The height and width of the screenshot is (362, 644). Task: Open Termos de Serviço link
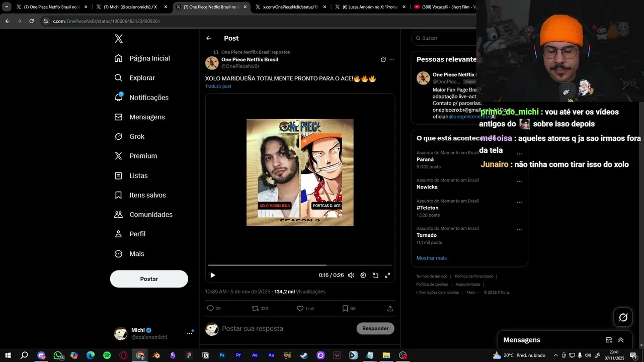tap(432, 277)
